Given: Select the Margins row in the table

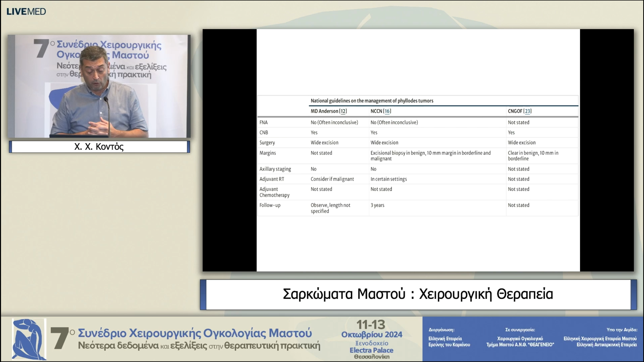Looking at the screenshot, I should 268,153.
